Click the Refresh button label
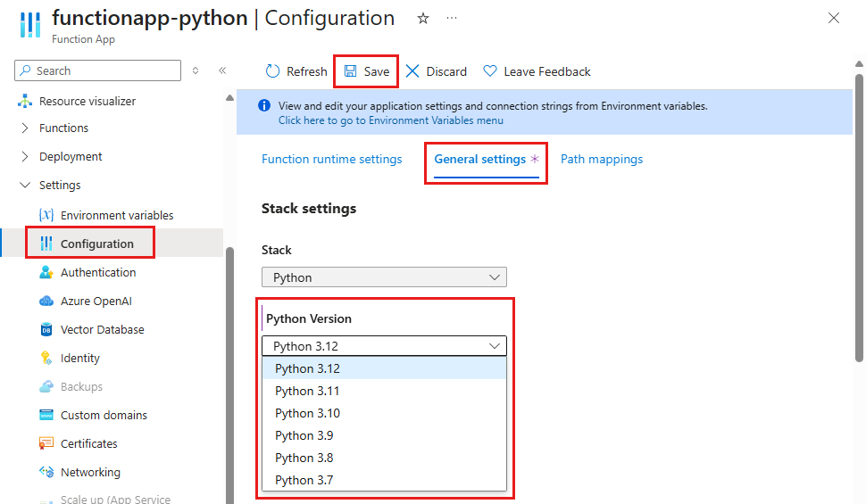 (306, 71)
